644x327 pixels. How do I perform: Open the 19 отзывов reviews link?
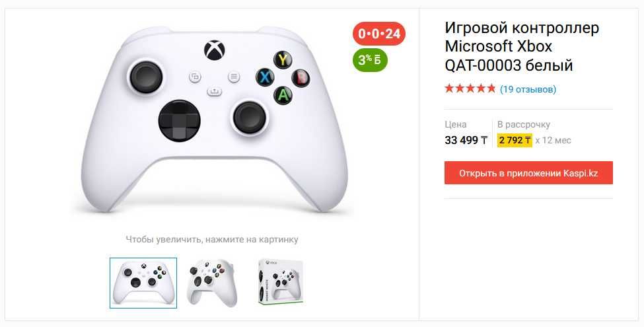[x=528, y=89]
